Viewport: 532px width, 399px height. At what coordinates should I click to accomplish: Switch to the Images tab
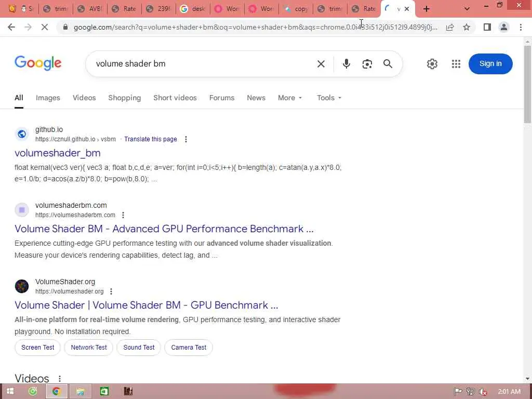[48, 98]
